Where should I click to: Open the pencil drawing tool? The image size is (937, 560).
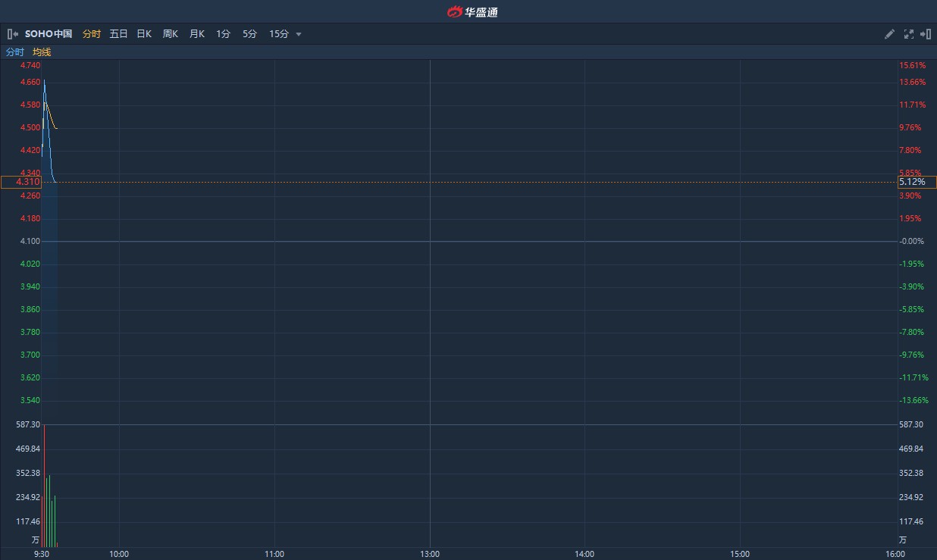click(890, 34)
